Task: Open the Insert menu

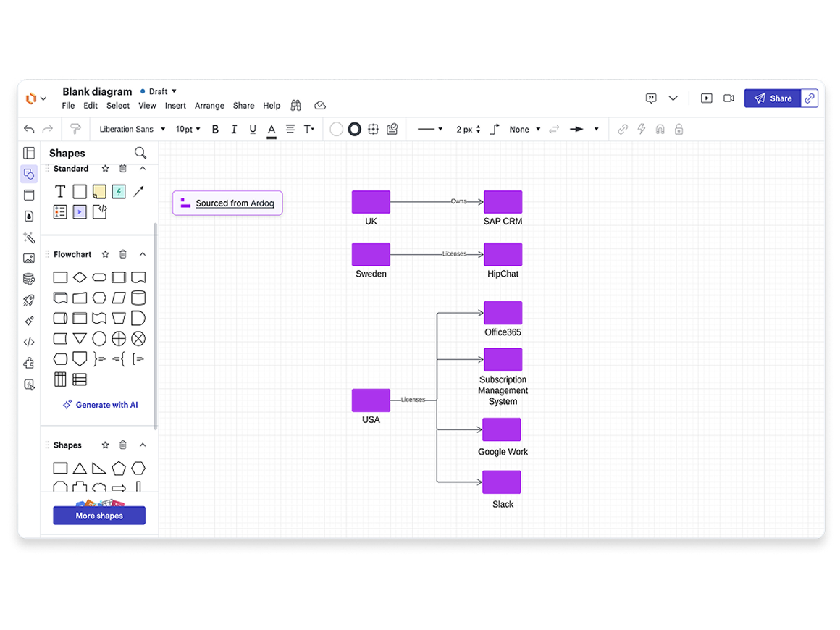Action: [x=175, y=106]
